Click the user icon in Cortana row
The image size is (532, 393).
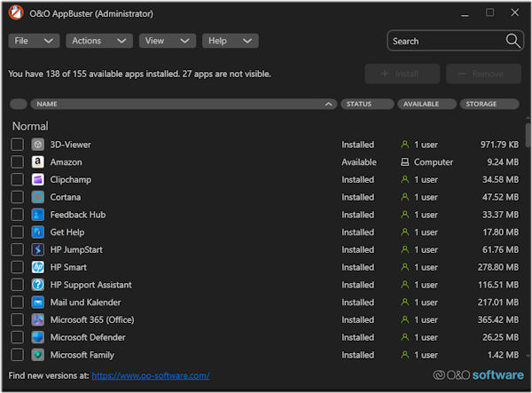pos(404,197)
